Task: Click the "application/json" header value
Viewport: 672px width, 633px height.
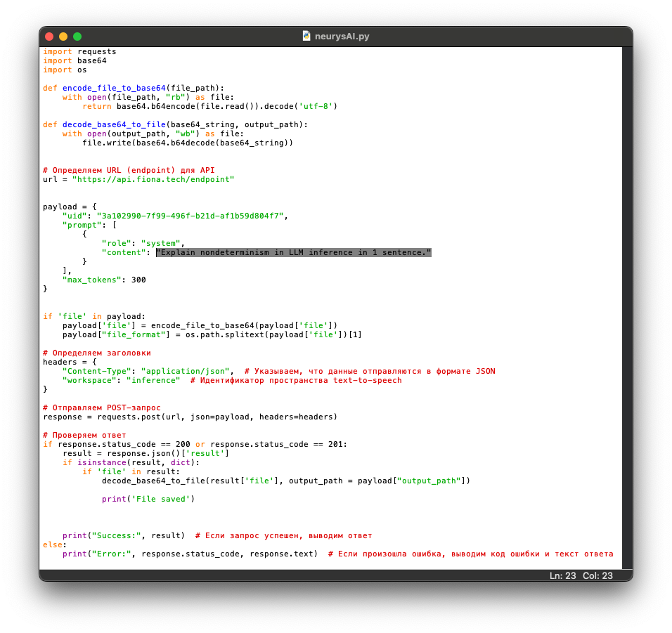Action: (187, 371)
